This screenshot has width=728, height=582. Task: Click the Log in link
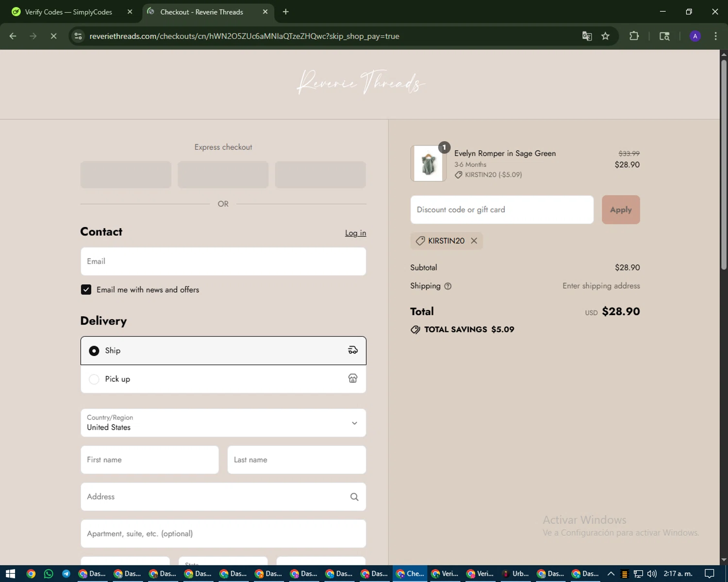pos(355,233)
